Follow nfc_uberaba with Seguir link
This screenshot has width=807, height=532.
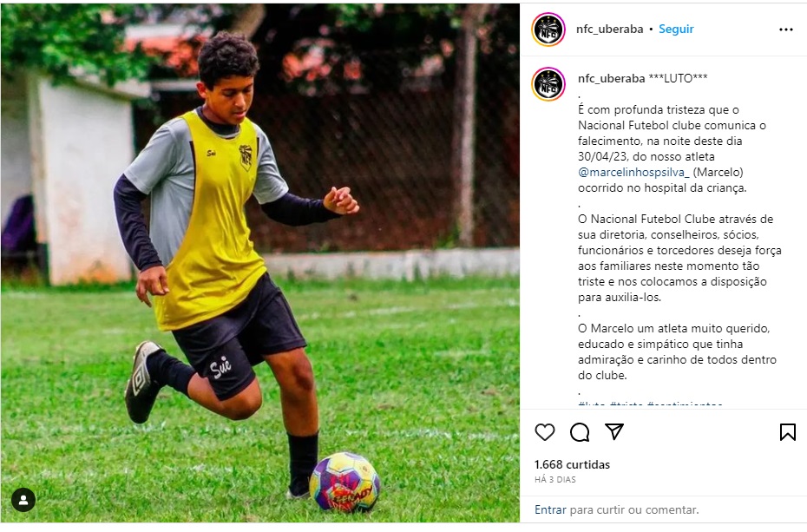coord(676,29)
